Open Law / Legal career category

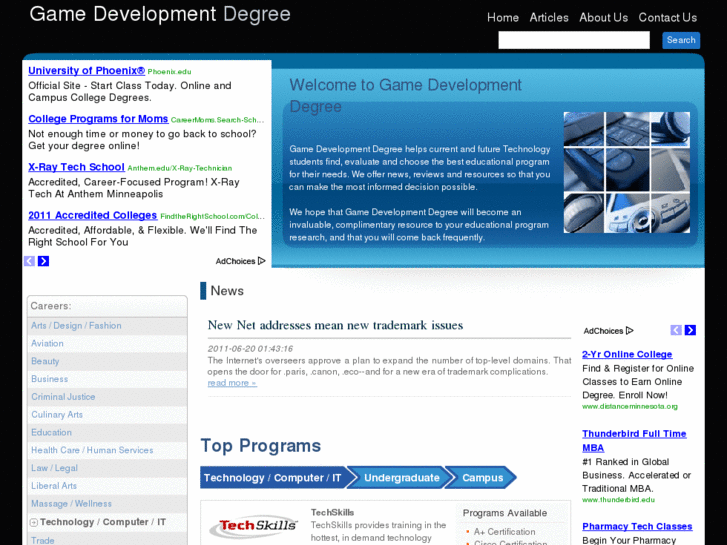(54, 468)
